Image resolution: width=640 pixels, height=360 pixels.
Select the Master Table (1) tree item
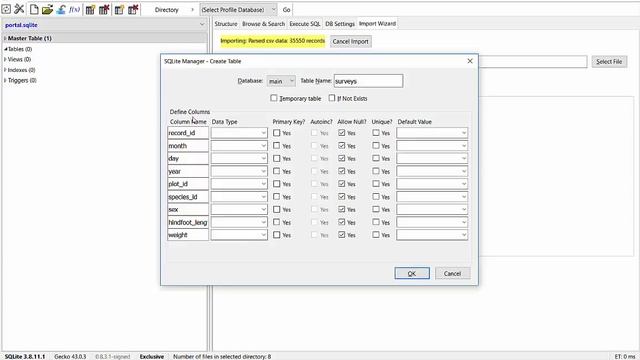[x=30, y=38]
